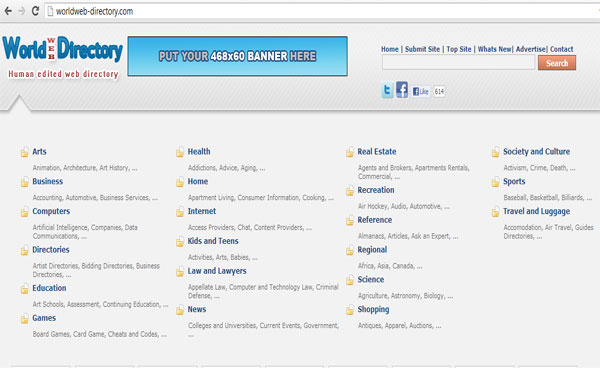Open the Recreation category link

(x=376, y=190)
